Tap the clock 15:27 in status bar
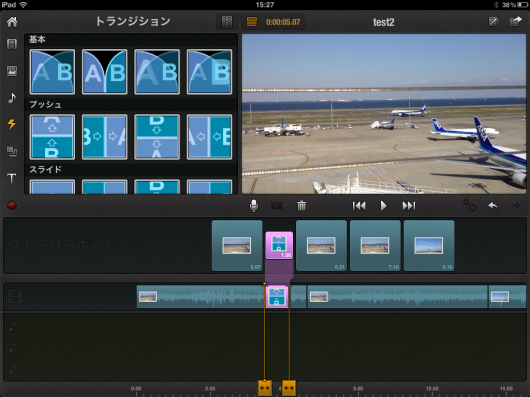 tap(265, 5)
